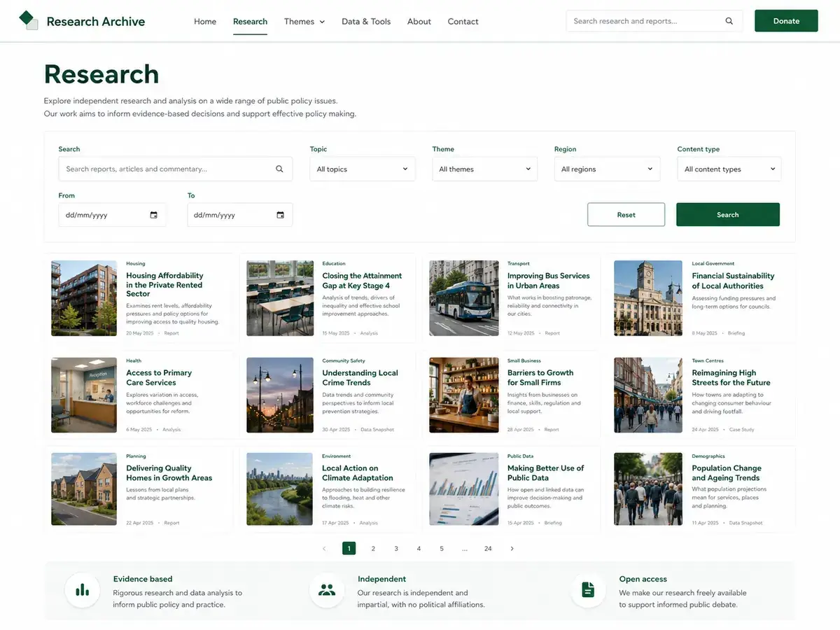Click the Open access document icon

(x=588, y=590)
